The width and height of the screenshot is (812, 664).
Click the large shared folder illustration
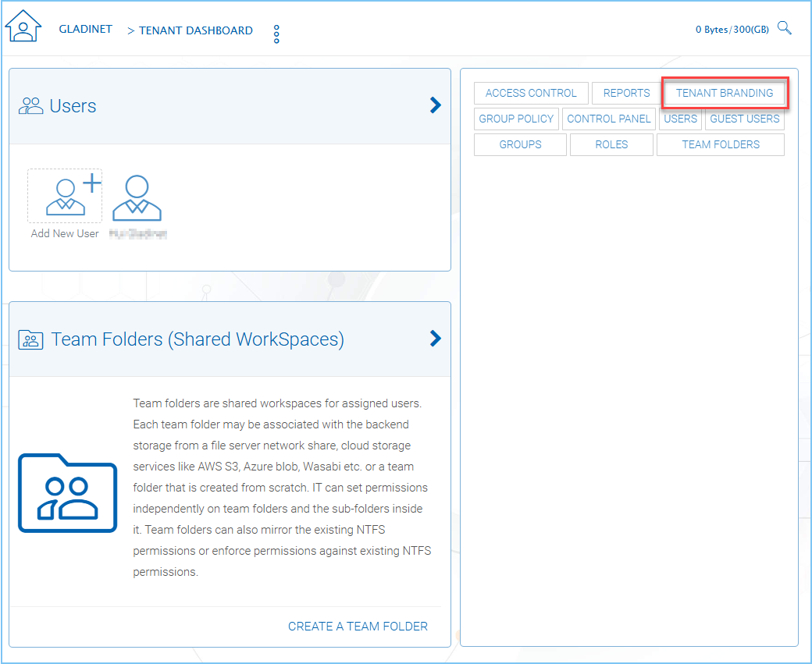point(67,492)
